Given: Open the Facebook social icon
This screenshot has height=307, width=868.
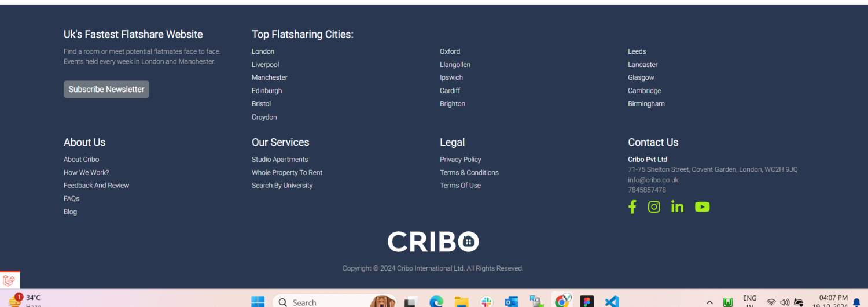Looking at the screenshot, I should tap(632, 207).
